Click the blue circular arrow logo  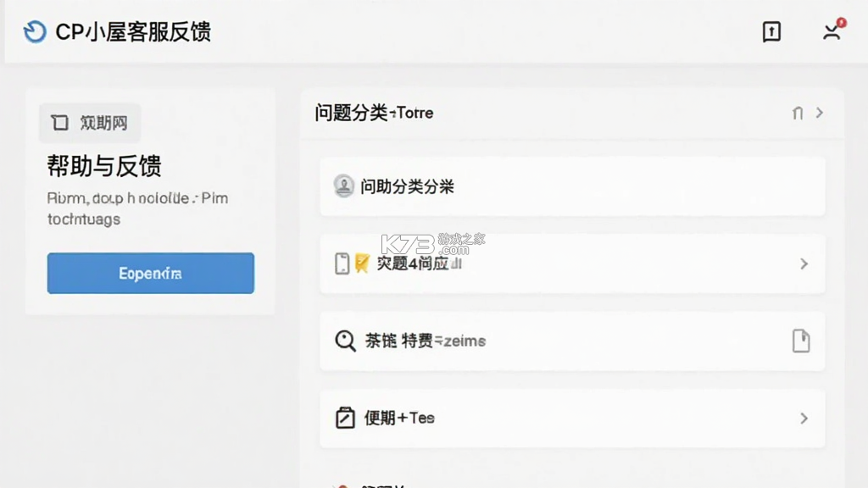[x=34, y=31]
